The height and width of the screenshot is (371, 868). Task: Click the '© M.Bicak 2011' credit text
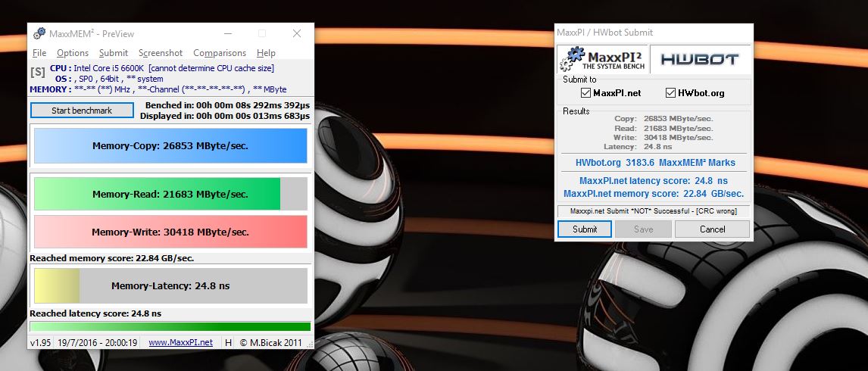(x=270, y=343)
